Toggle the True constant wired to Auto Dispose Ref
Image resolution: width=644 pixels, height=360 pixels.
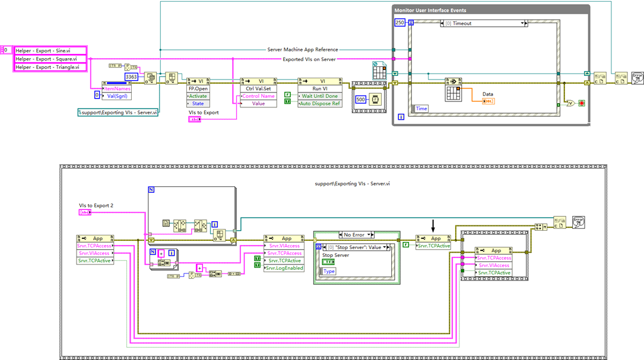coord(287,100)
